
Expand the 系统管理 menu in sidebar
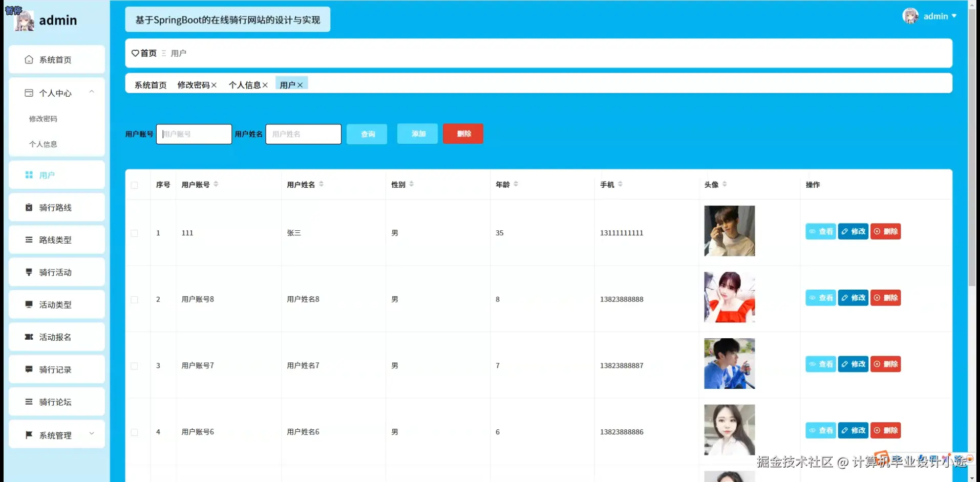pos(92,433)
